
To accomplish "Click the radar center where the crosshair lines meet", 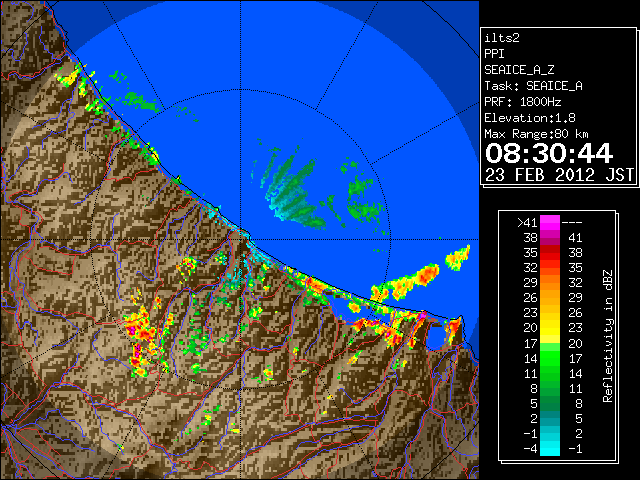I will click(x=241, y=240).
